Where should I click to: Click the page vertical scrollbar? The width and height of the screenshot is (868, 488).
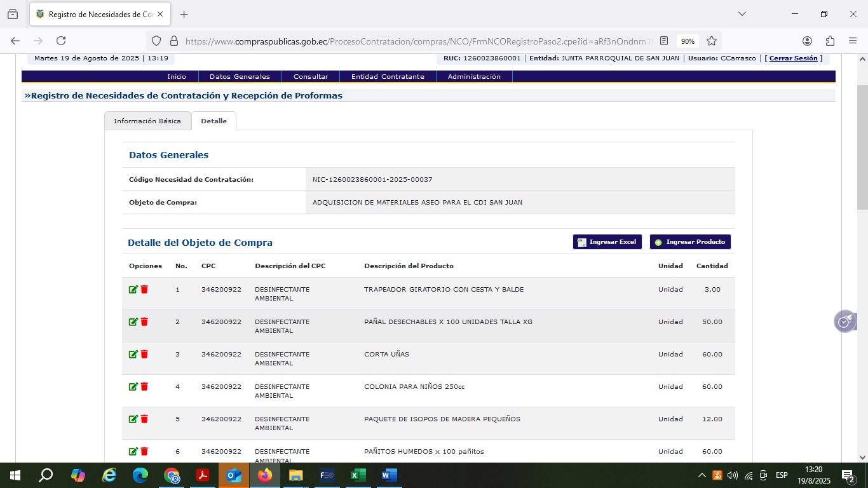tap(862, 147)
